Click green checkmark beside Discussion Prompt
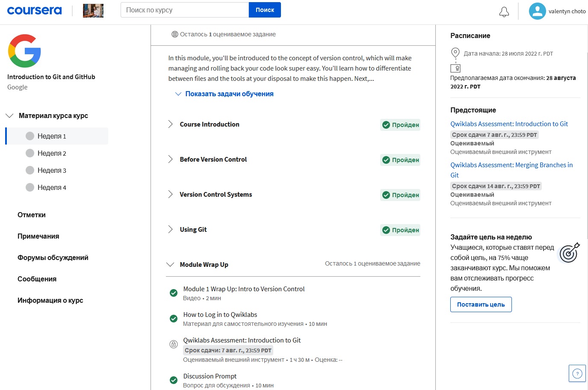 (x=174, y=380)
